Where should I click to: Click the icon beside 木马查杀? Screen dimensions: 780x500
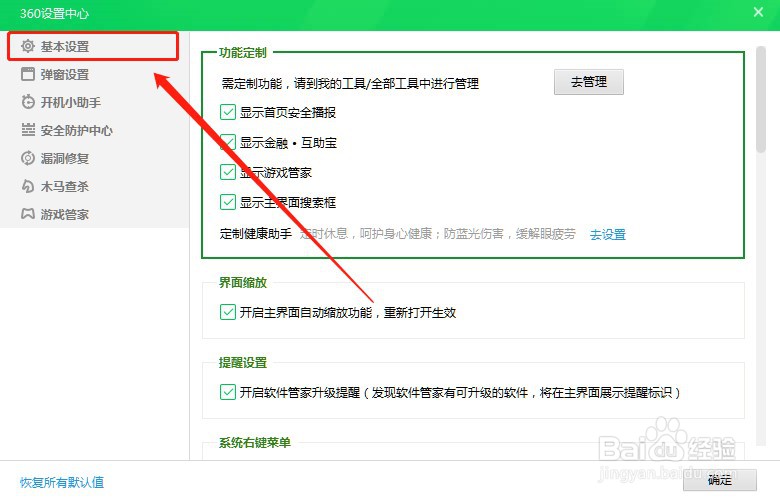pos(28,186)
